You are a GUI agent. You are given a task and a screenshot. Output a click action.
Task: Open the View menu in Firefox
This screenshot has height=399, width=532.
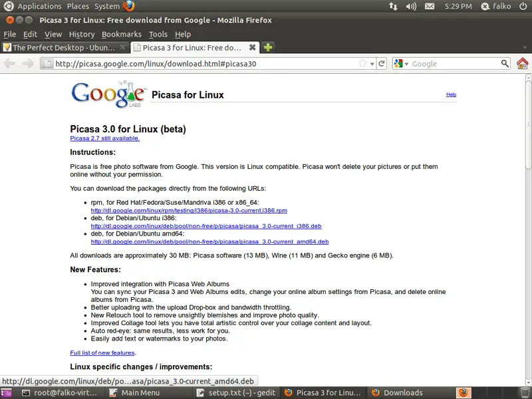click(x=53, y=35)
